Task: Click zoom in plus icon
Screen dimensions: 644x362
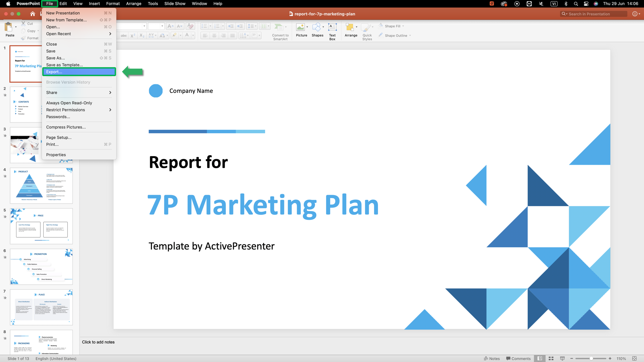Action: [x=610, y=358]
